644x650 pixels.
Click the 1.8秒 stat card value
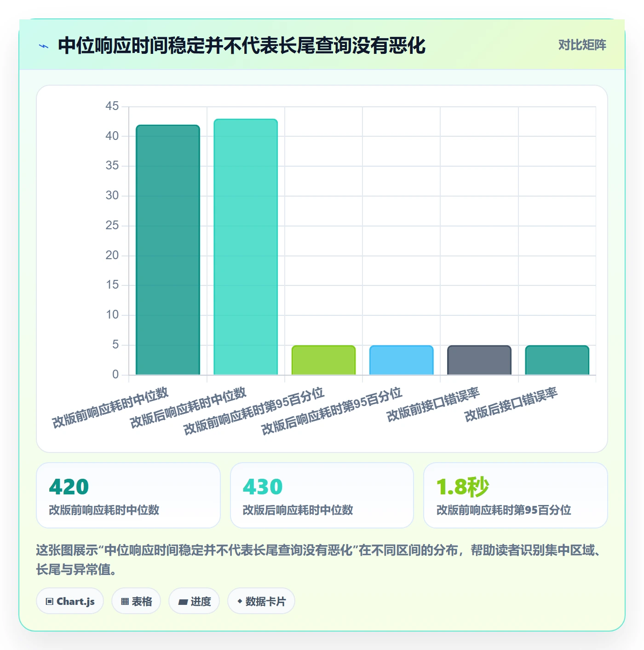click(462, 487)
